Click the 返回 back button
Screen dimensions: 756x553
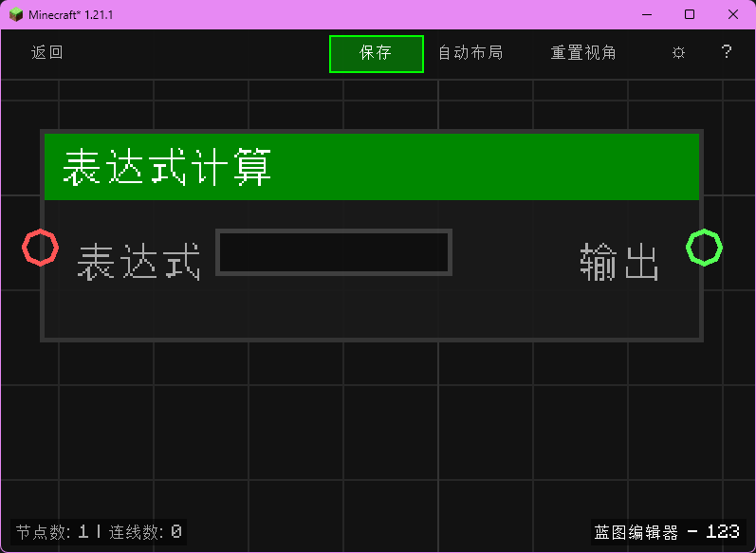click(x=46, y=52)
